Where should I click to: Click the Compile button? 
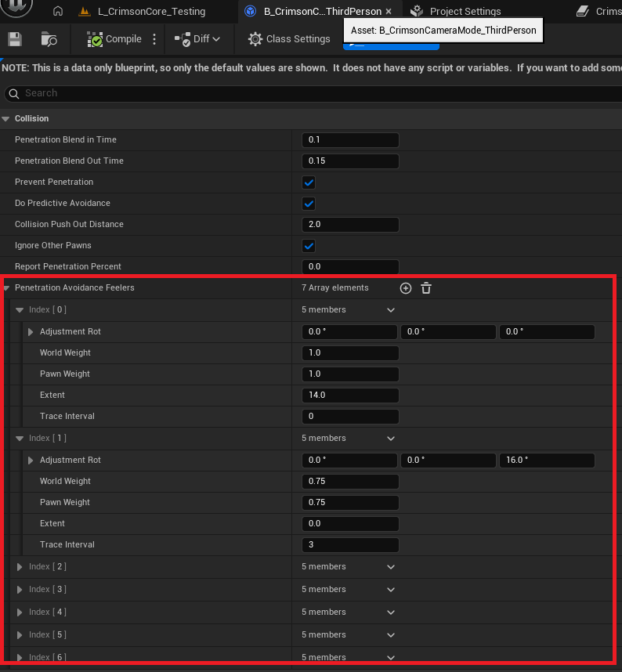114,39
